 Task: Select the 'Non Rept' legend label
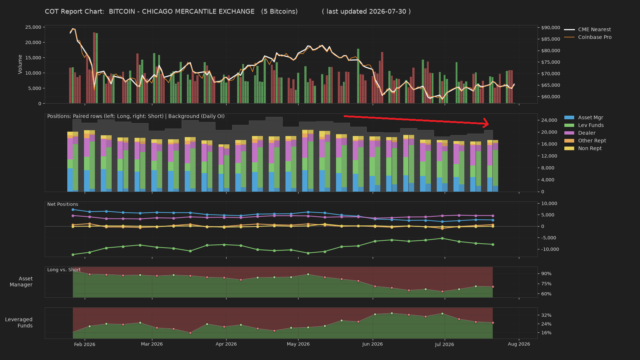590,149
